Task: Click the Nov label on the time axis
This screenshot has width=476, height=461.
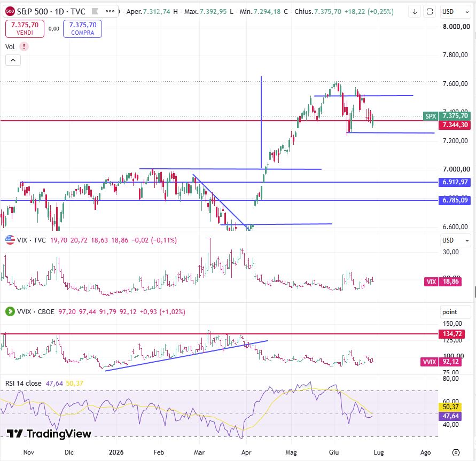Action: pyautogui.click(x=28, y=452)
